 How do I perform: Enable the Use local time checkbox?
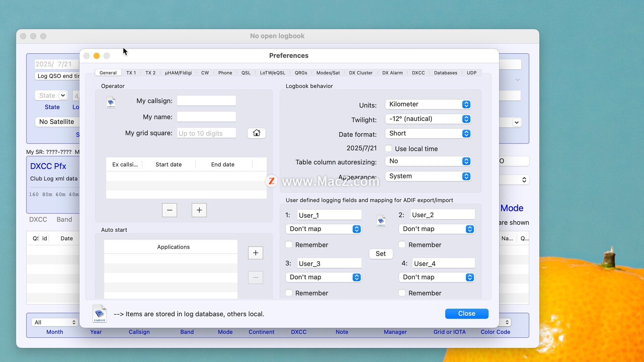388,148
